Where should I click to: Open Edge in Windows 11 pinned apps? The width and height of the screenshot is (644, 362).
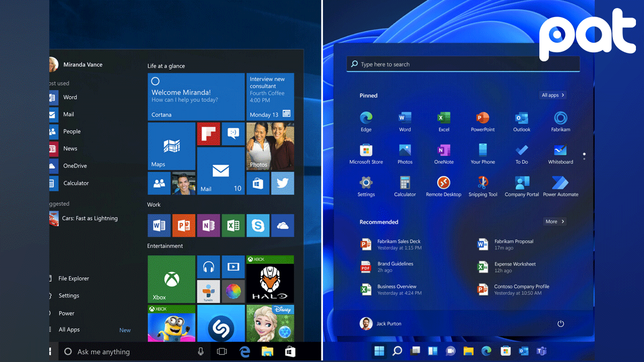point(366,122)
